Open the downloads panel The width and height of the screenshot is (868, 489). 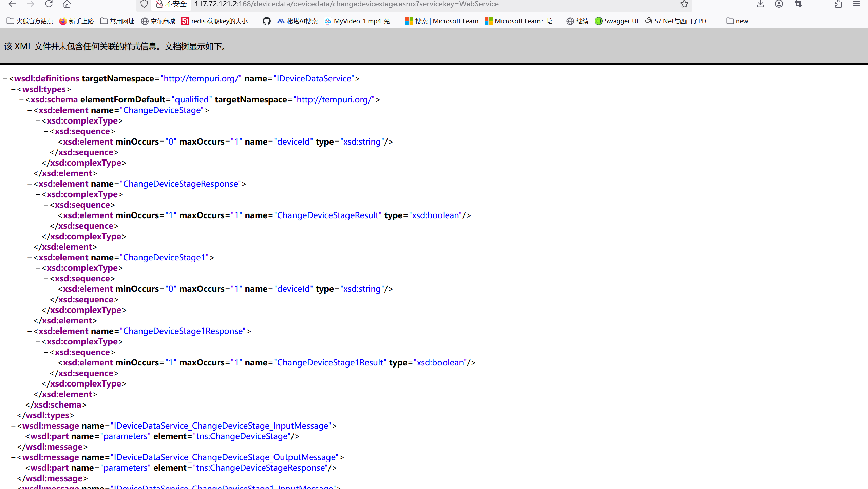[760, 4]
